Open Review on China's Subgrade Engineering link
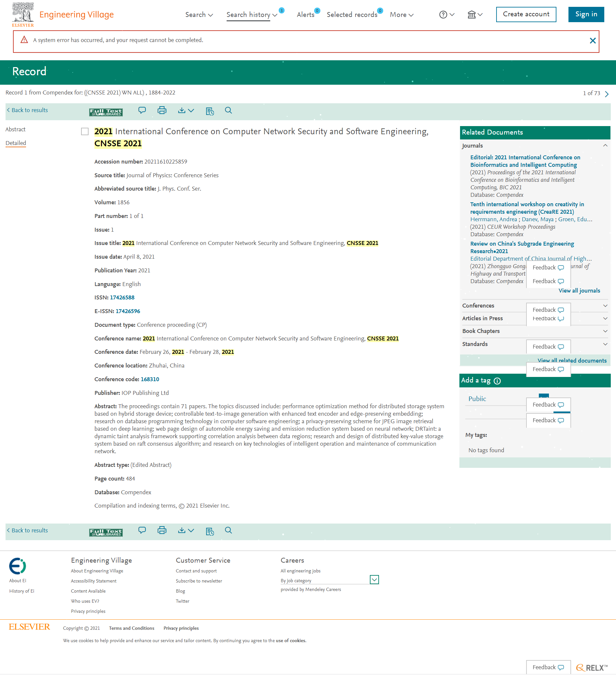 522,248
